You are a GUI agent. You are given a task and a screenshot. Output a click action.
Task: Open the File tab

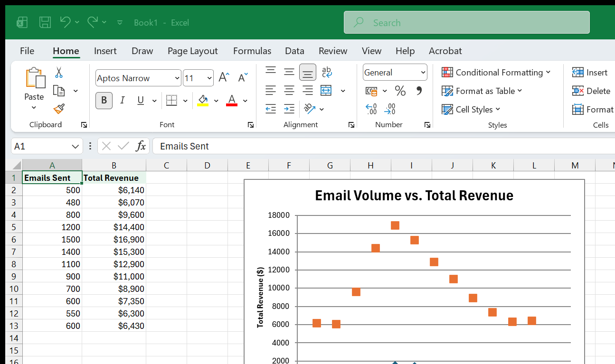pyautogui.click(x=27, y=51)
